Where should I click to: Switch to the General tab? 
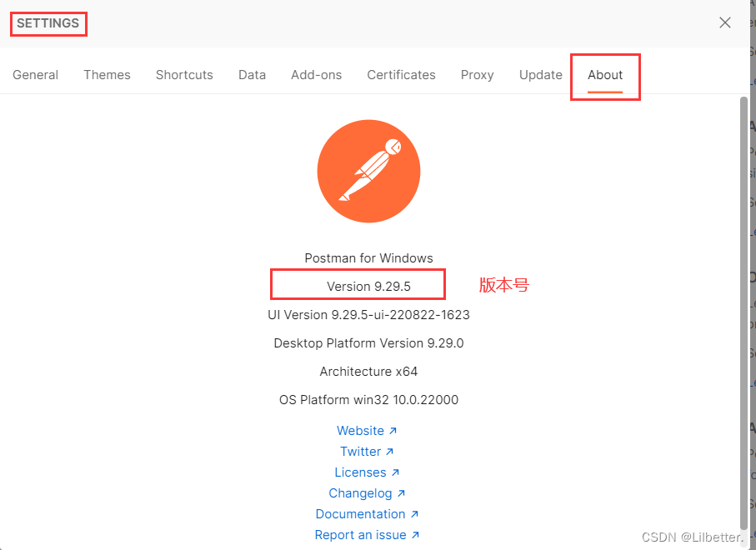[x=35, y=75]
